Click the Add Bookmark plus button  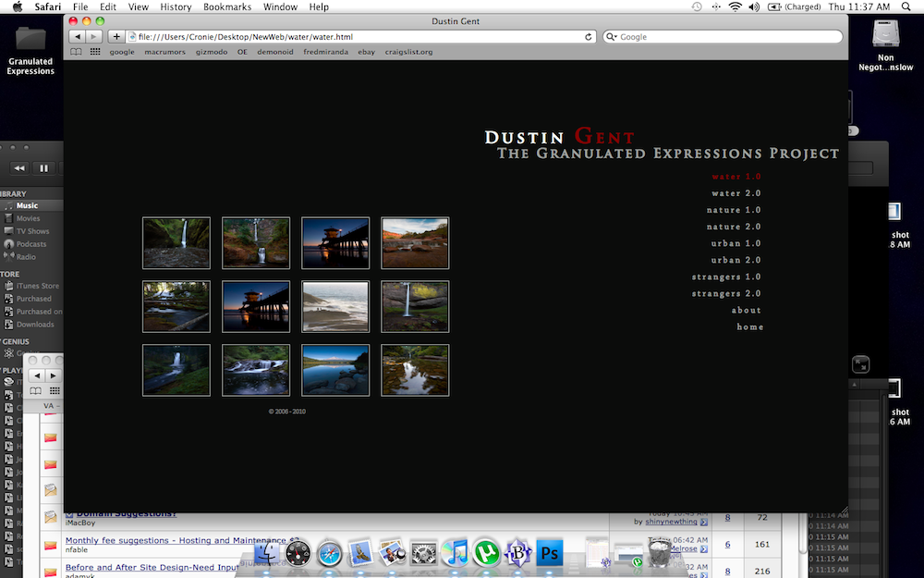(116, 37)
